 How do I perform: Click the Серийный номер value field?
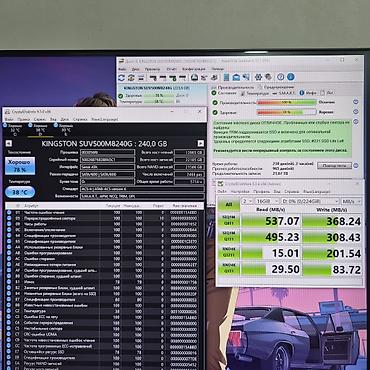coord(107,160)
